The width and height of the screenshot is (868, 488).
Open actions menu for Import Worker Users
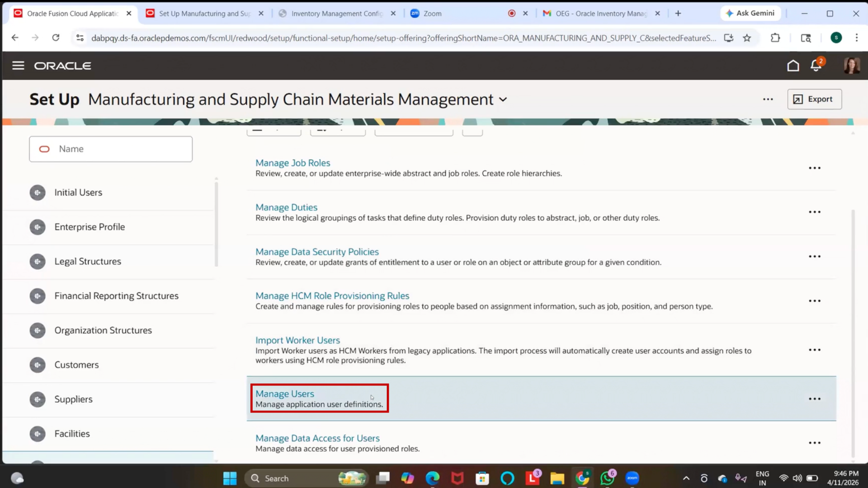(815, 350)
